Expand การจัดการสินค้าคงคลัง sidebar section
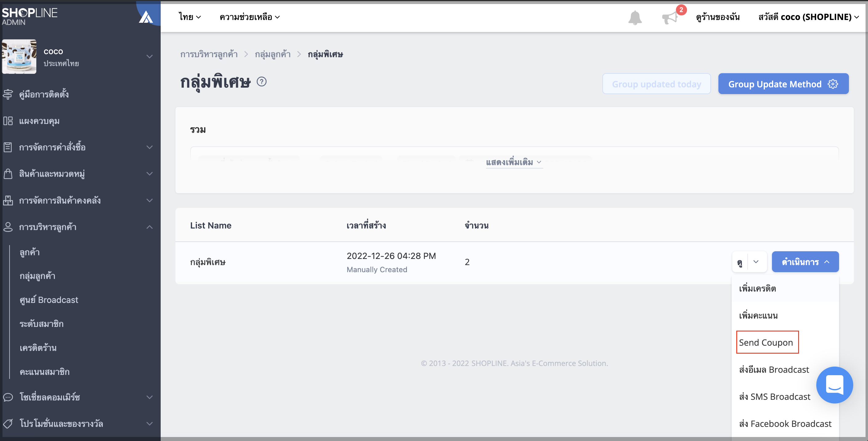This screenshot has height=441, width=868. 150,200
